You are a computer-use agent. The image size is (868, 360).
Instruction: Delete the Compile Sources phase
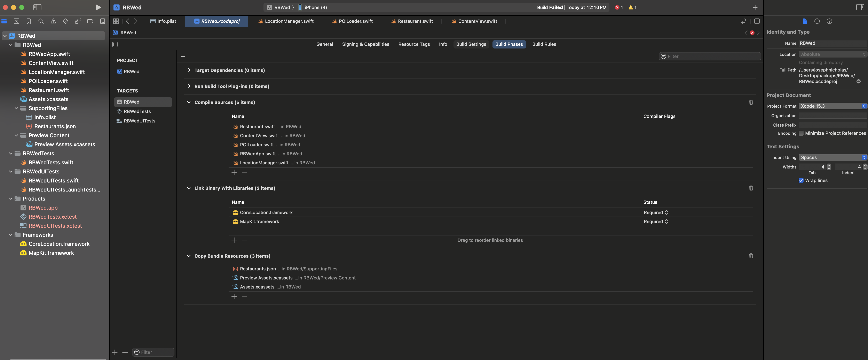[x=751, y=102]
